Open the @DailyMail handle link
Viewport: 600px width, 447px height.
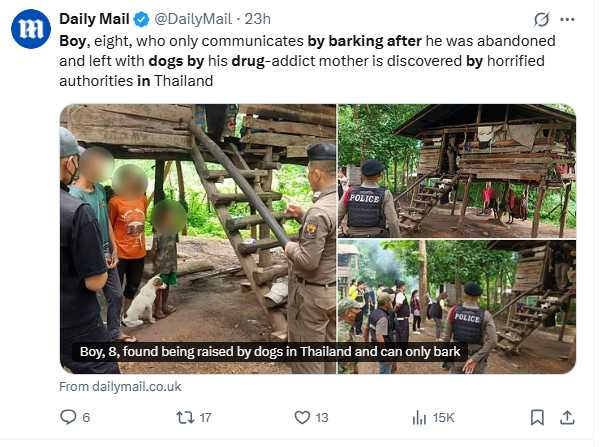(195, 19)
